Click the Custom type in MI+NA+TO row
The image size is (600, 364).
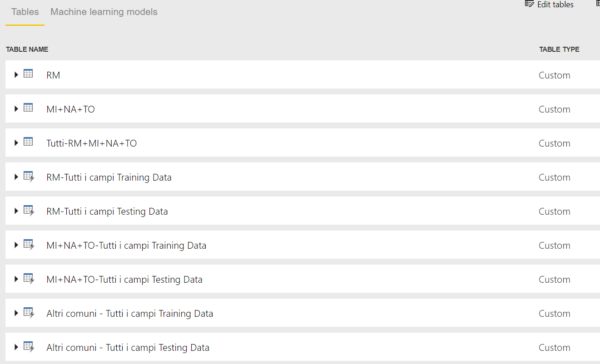click(x=555, y=109)
